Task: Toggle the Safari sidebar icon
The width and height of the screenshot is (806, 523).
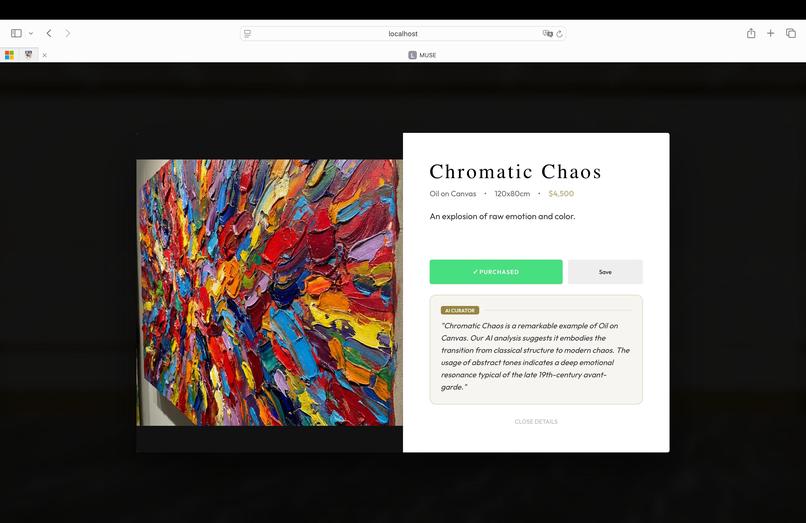Action: [16, 33]
